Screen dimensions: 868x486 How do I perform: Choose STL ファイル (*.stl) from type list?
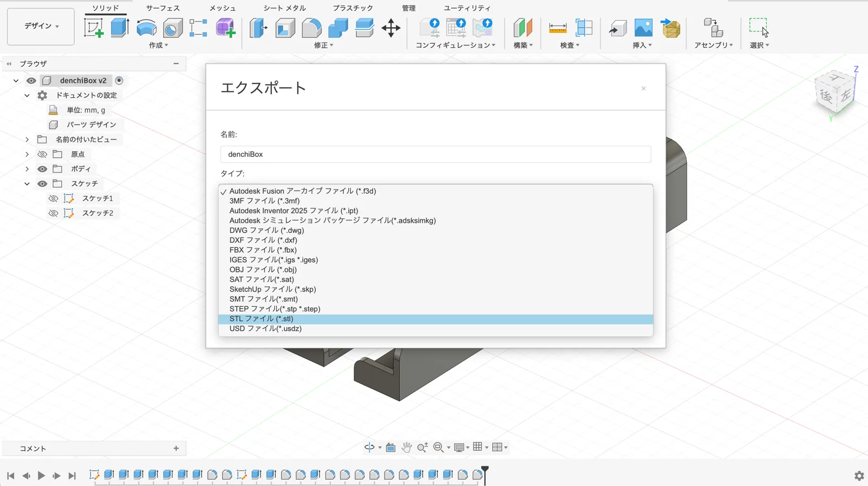(436, 319)
